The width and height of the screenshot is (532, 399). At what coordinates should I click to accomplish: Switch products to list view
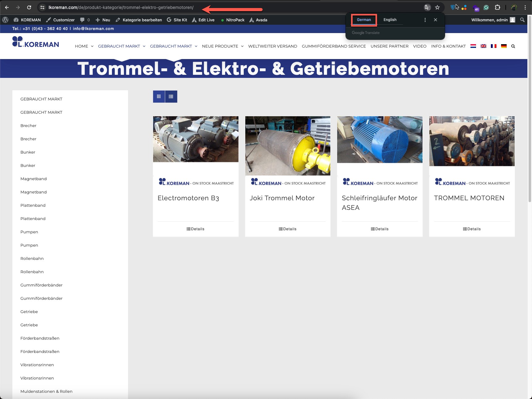point(171,96)
